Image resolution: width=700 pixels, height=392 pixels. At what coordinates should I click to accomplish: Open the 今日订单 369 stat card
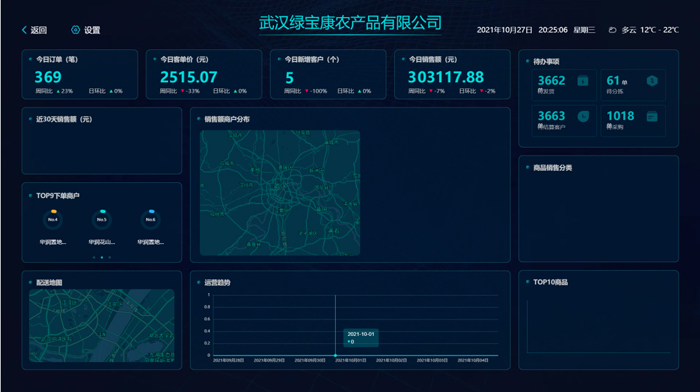pyautogui.click(x=79, y=74)
